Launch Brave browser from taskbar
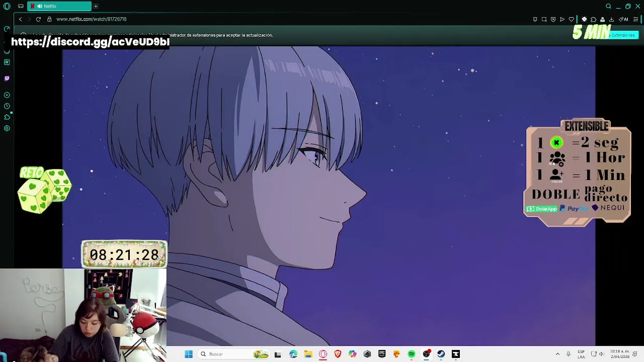The height and width of the screenshot is (362, 644). tap(338, 354)
